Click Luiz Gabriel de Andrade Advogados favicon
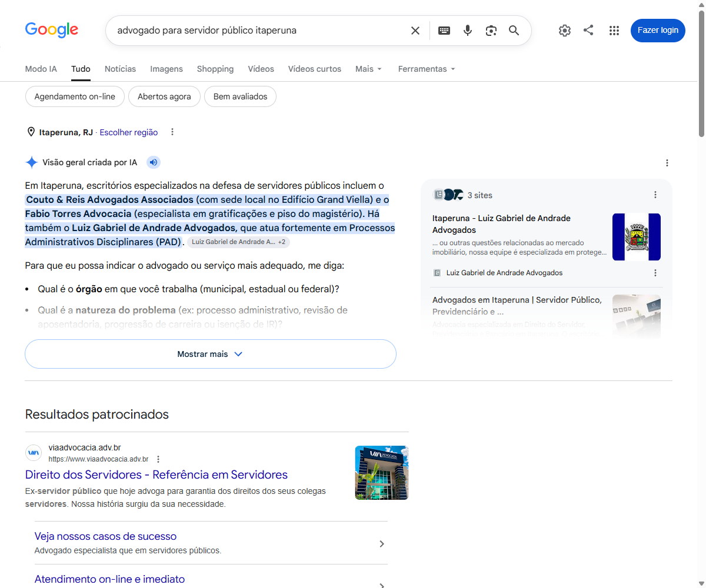This screenshot has height=588, width=706. pyautogui.click(x=437, y=273)
